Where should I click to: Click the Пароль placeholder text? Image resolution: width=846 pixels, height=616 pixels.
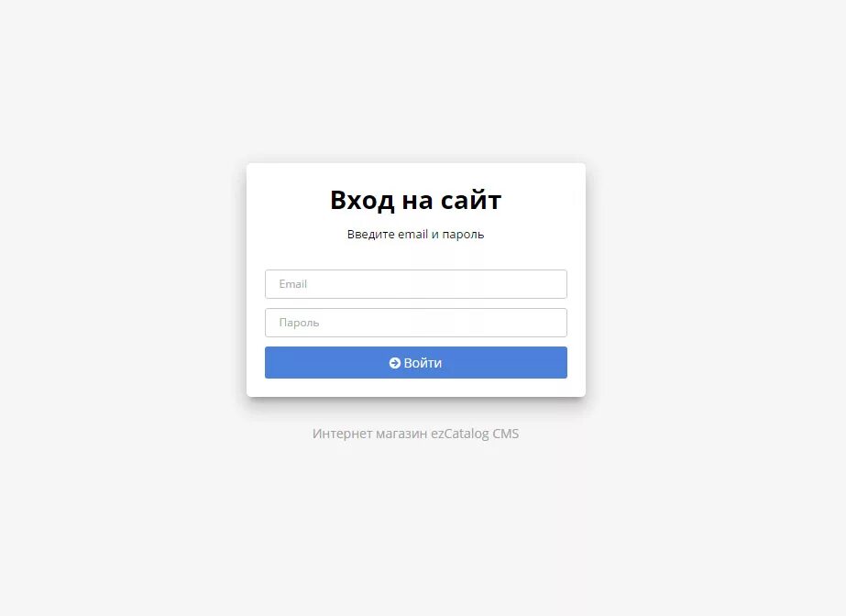299,323
